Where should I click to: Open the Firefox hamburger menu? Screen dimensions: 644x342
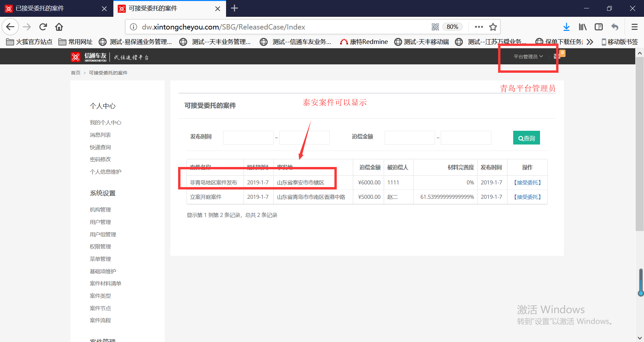634,27
